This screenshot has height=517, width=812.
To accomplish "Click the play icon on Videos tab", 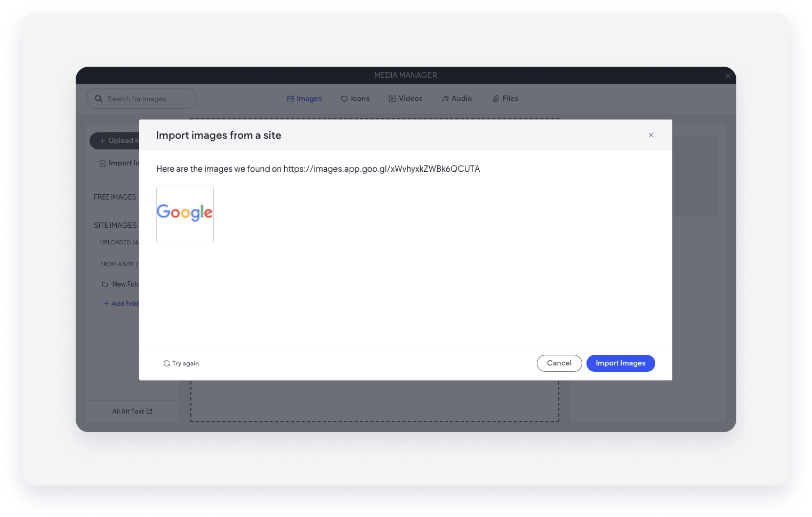I will click(392, 99).
